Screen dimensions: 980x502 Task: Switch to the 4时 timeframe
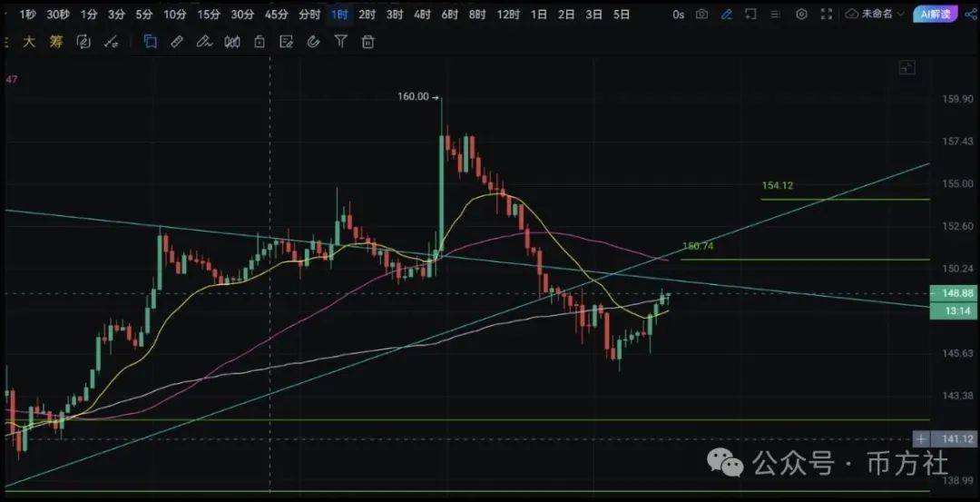pos(422,15)
